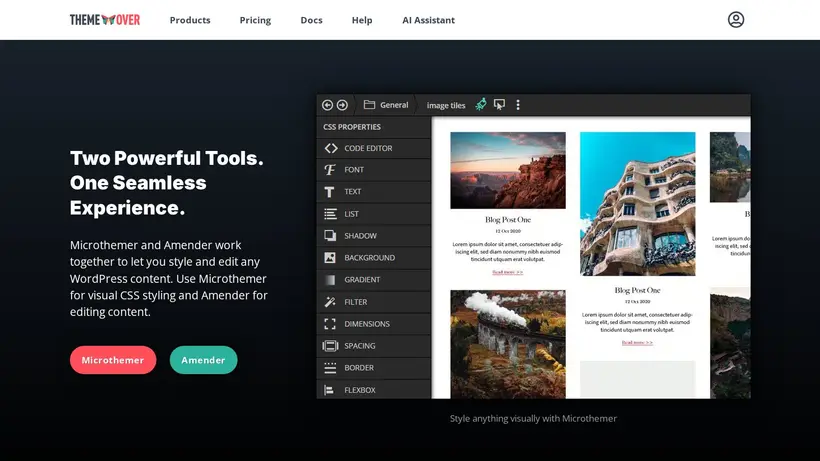Open the AI Assistant page
The height and width of the screenshot is (461, 820).
(x=428, y=20)
